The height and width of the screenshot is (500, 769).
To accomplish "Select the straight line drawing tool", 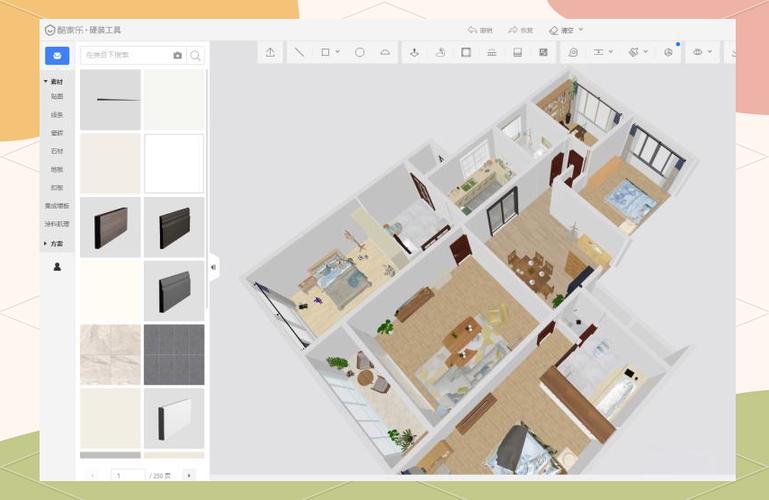I will [299, 52].
